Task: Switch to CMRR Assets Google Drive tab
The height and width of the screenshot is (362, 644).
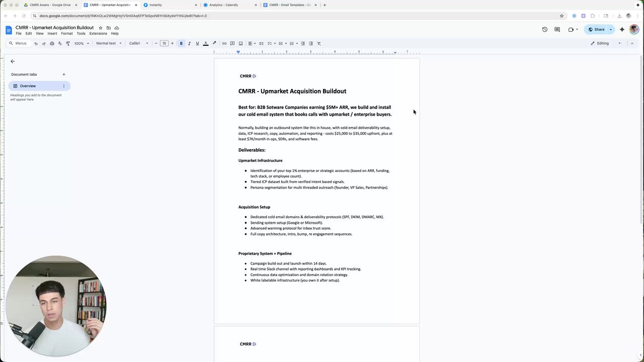Action: (x=50, y=5)
